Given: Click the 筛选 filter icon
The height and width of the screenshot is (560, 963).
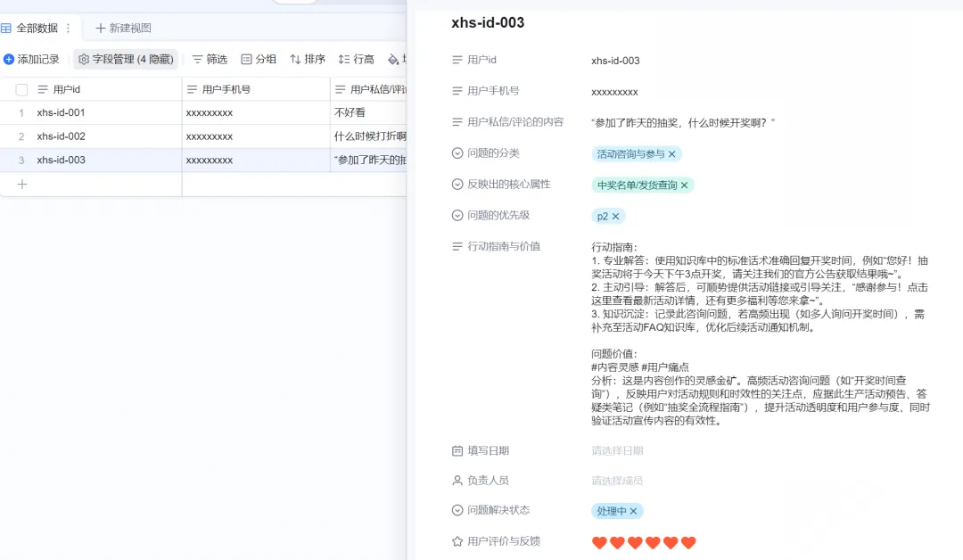Looking at the screenshot, I should [x=198, y=60].
